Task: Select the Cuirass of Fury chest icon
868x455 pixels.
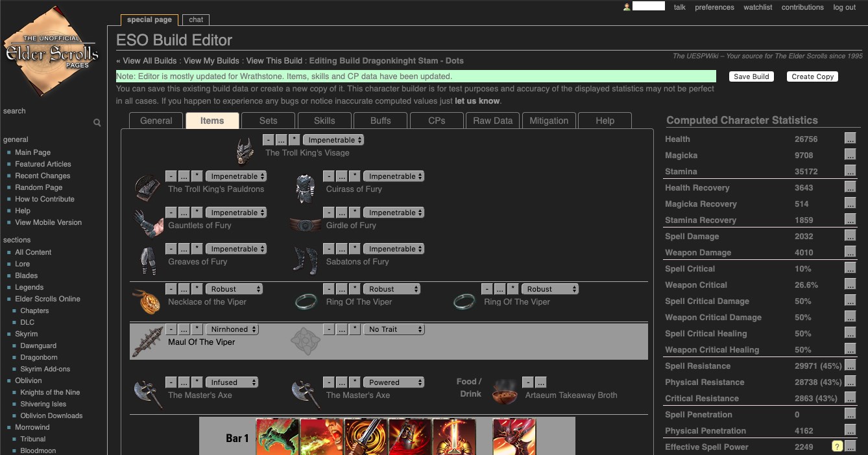Action: [x=305, y=188]
